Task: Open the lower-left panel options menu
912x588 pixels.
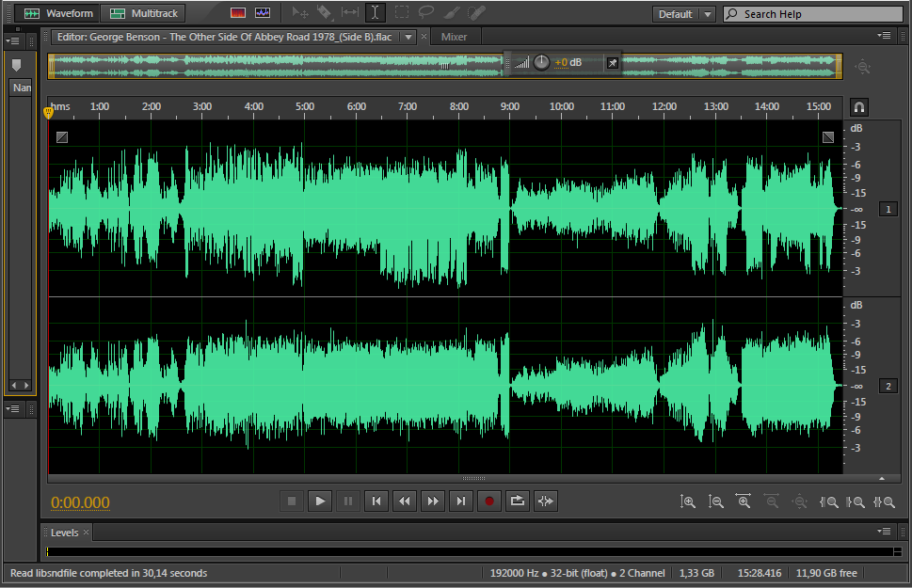Action: (12, 409)
